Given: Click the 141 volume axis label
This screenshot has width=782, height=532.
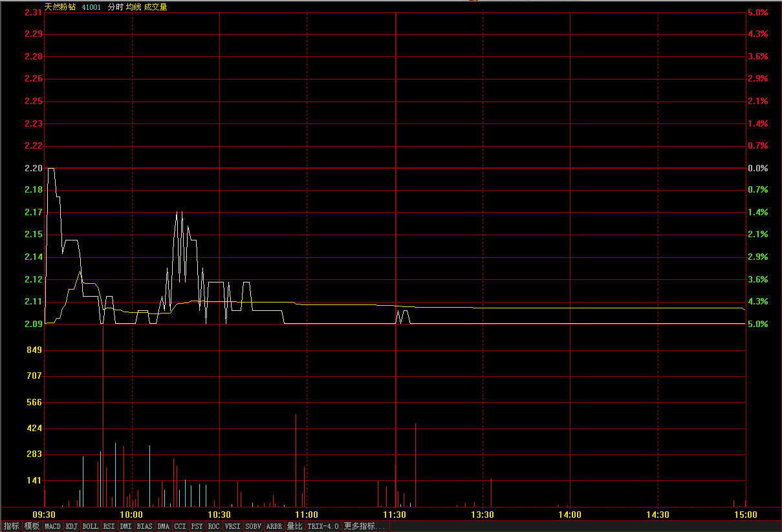Looking at the screenshot, I should (x=34, y=480).
